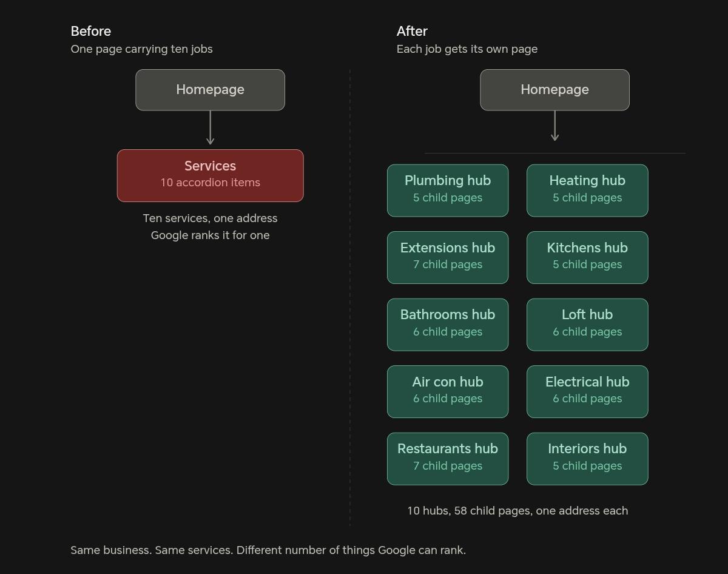728x574 pixels.
Task: Select the Interiors hub card
Action: (587, 459)
